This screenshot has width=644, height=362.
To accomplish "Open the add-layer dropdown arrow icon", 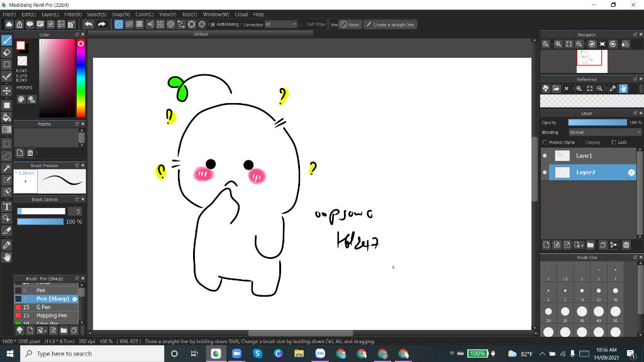I will click(579, 245).
